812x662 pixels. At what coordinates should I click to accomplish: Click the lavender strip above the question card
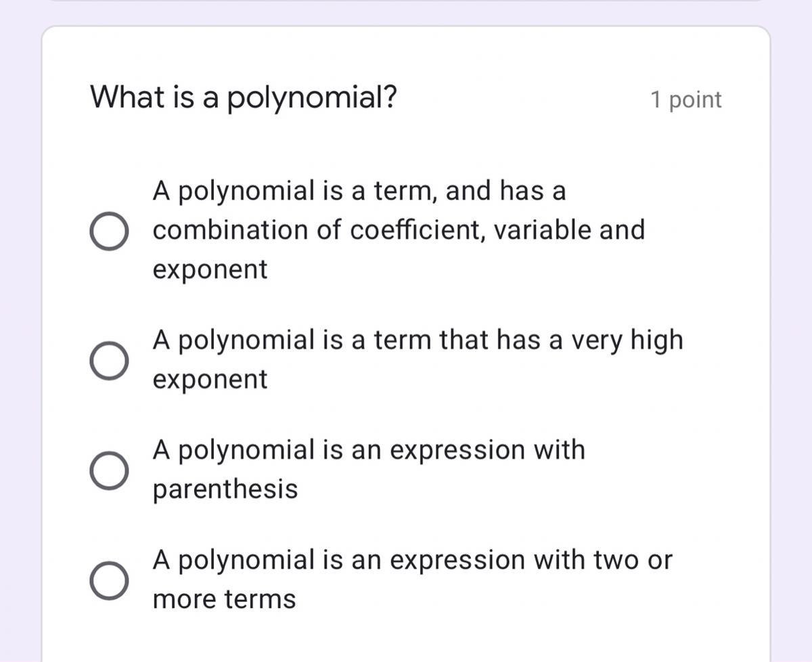[x=406, y=14]
